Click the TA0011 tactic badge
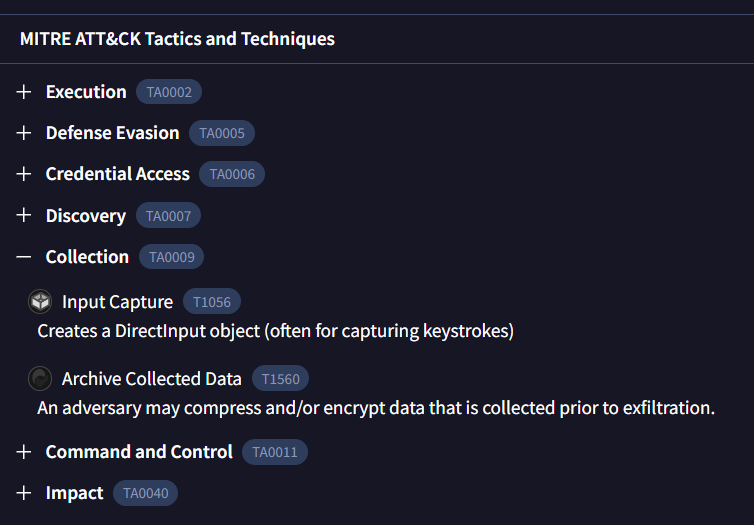Screen dimensions: 754x525 pos(275,452)
